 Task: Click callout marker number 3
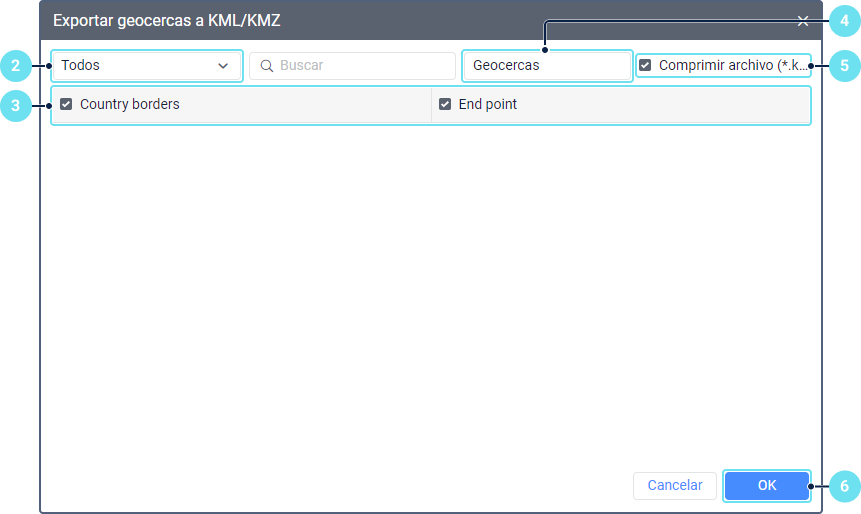tap(15, 105)
